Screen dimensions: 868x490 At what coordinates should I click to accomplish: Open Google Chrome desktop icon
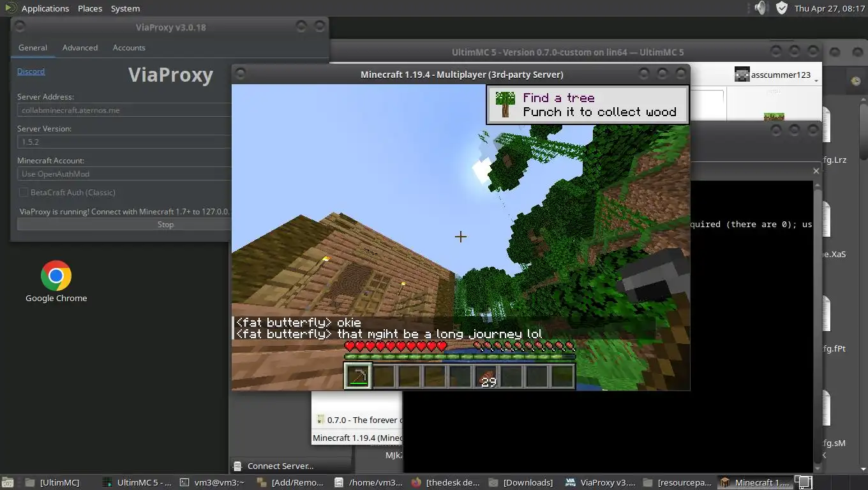pos(56,281)
